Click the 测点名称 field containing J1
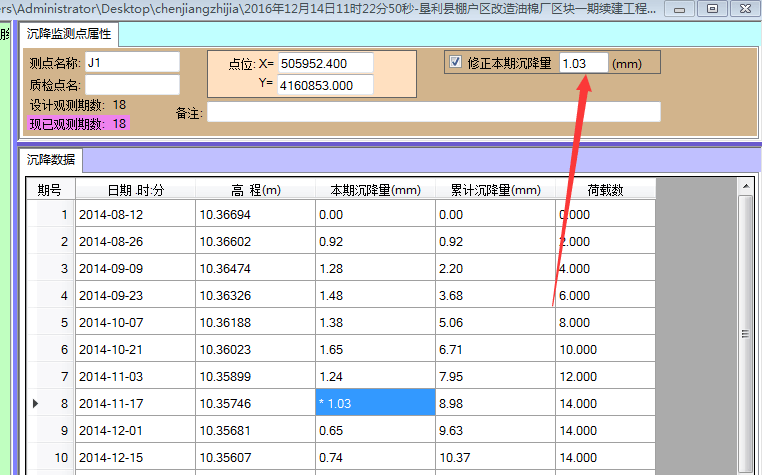Screen dimensions: 762x475 (131, 63)
